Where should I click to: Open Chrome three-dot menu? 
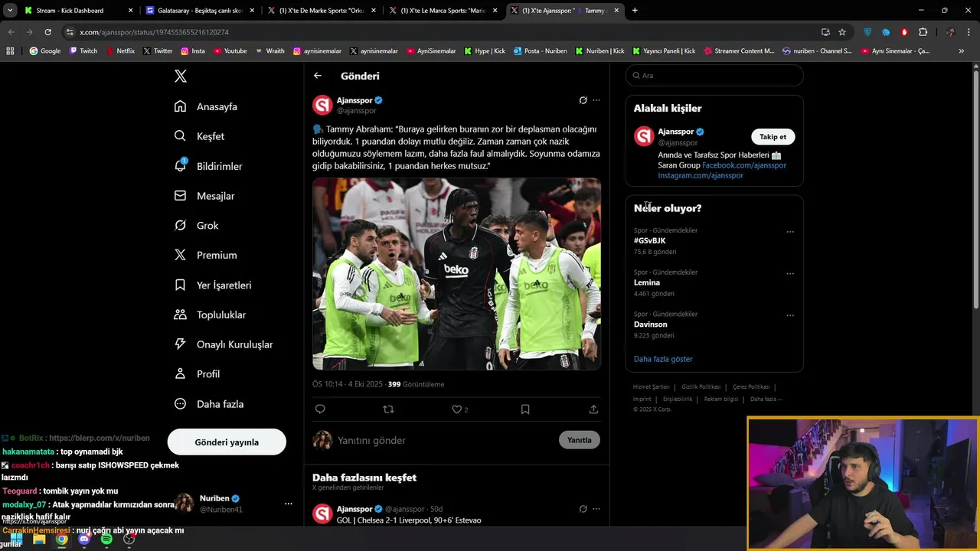click(x=969, y=32)
